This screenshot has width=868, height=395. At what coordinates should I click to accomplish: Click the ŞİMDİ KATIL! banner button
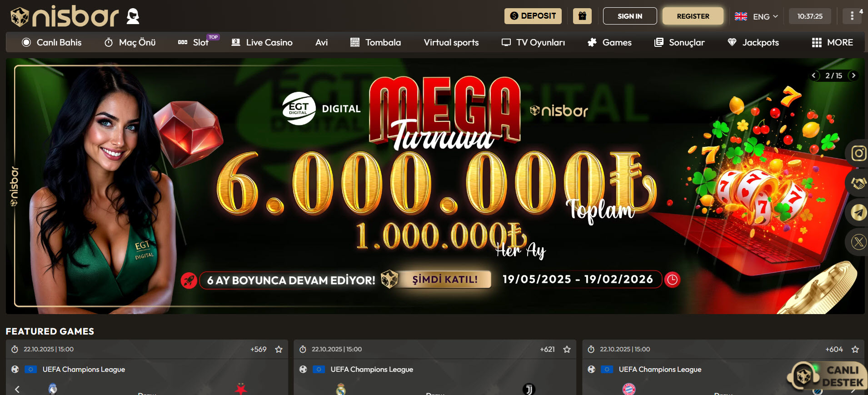(x=444, y=279)
